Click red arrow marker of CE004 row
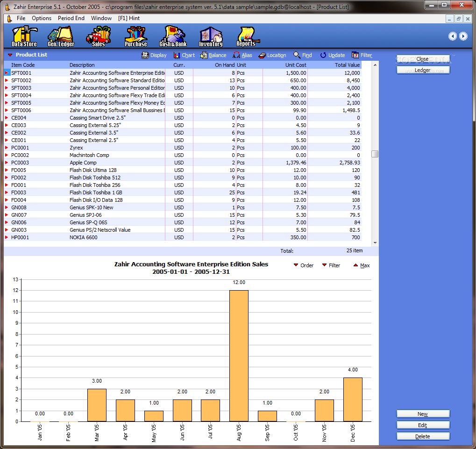Viewport: 476px width, 449px height. coord(7,117)
